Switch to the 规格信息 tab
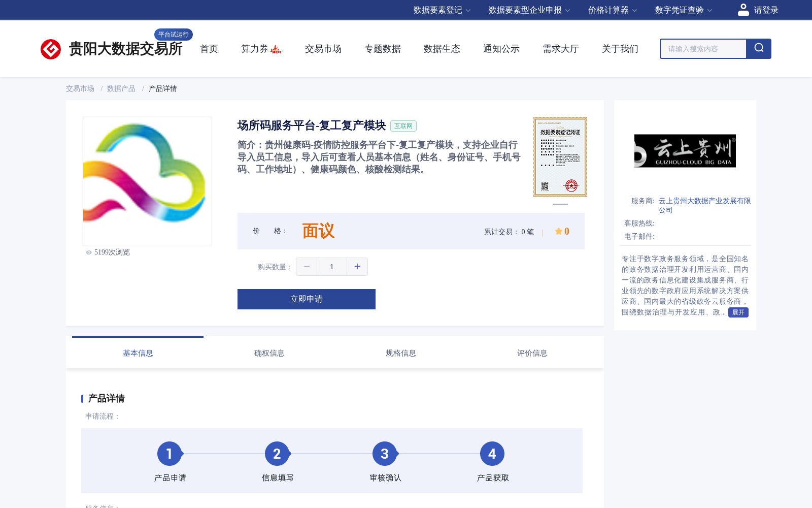This screenshot has height=508, width=812. pyautogui.click(x=400, y=353)
